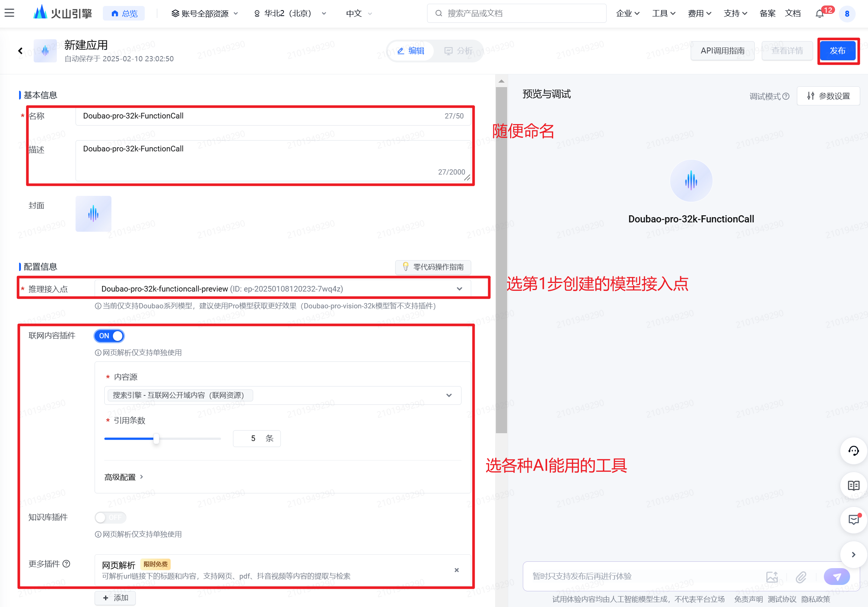Screen dimensions: 868x607
Task: Click the app icon beside 新建应用
Action: (x=45, y=50)
